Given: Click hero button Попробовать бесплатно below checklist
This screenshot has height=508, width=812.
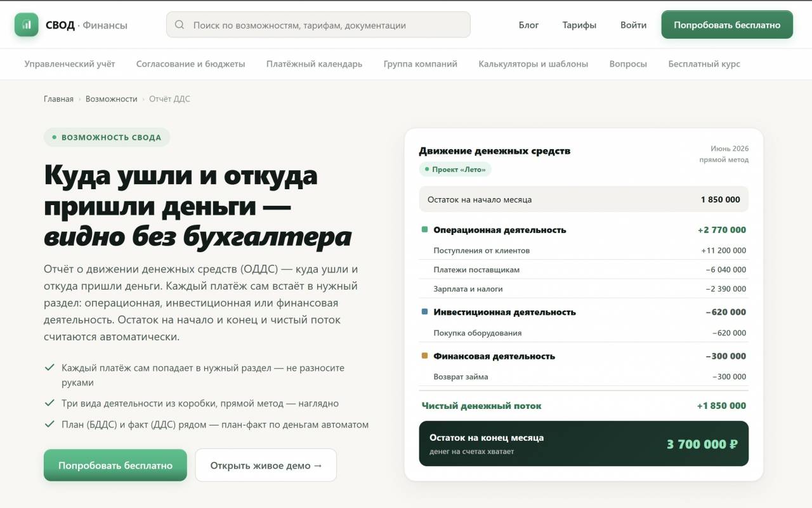Looking at the screenshot, I should pyautogui.click(x=115, y=465).
